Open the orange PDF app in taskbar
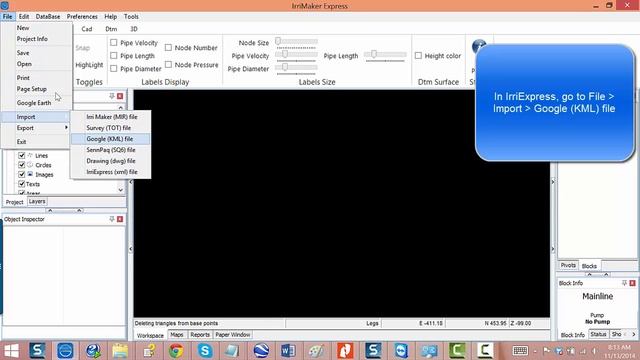The width and height of the screenshot is (640, 360). pos(345,351)
